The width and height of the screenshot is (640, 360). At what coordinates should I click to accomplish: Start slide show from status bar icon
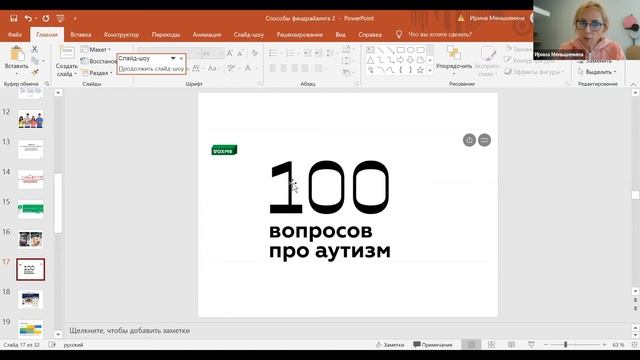tap(531, 345)
